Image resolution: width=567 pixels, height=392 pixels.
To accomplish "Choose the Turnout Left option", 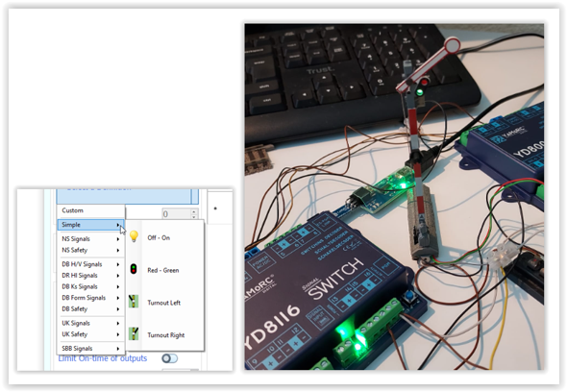I will [x=164, y=303].
